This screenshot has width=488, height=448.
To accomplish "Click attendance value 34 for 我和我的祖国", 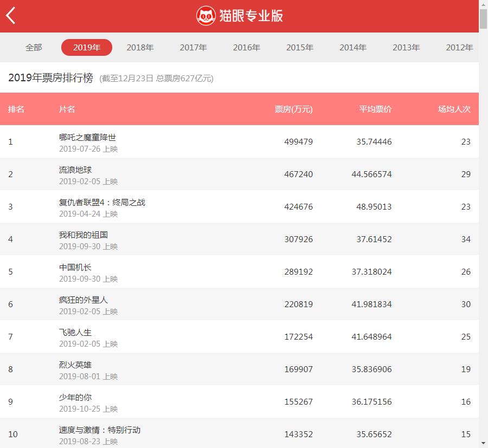I will (x=466, y=239).
